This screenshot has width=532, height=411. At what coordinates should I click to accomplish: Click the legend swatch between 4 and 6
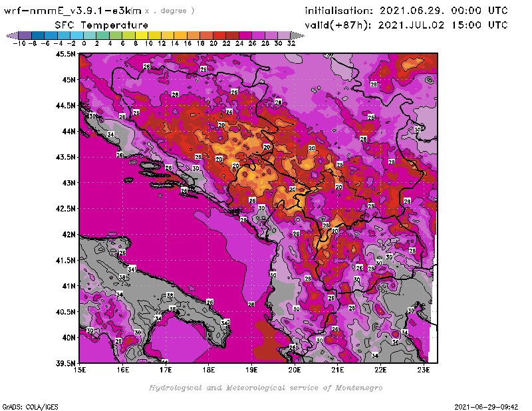click(x=115, y=35)
